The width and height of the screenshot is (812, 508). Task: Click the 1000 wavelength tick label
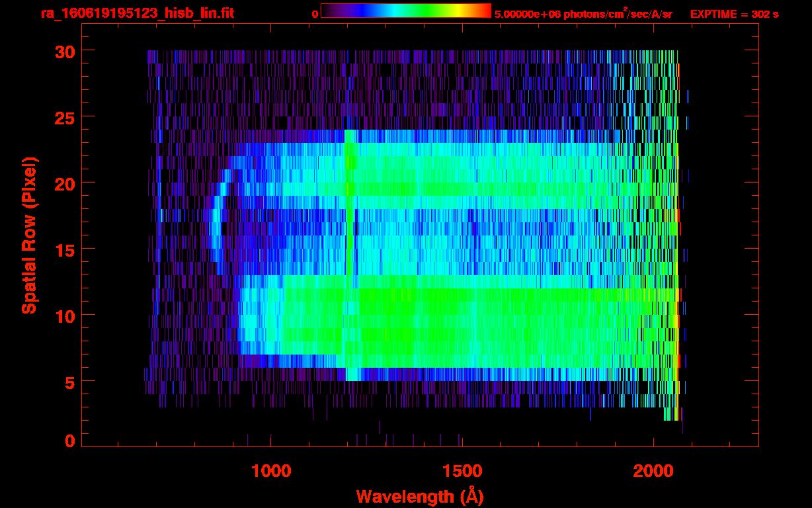pyautogui.click(x=270, y=470)
